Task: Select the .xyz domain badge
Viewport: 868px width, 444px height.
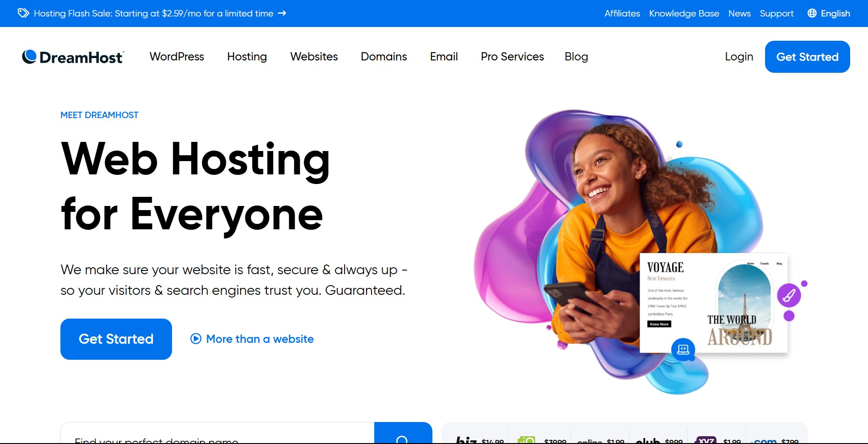Action: pos(705,439)
